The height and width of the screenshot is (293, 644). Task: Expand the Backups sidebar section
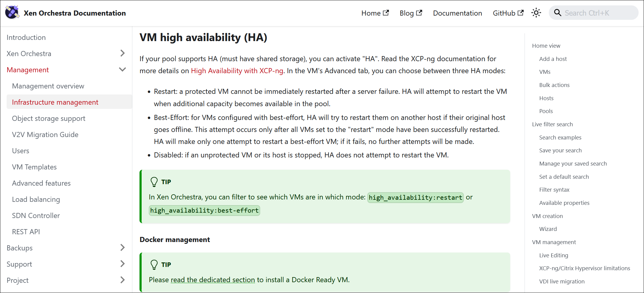pos(122,248)
